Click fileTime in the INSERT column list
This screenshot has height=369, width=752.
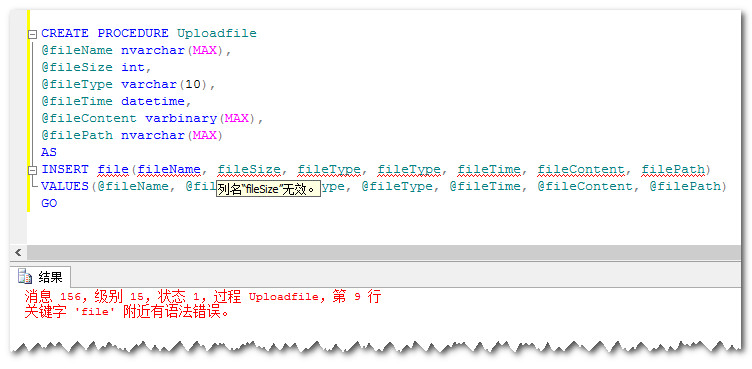click(489, 169)
